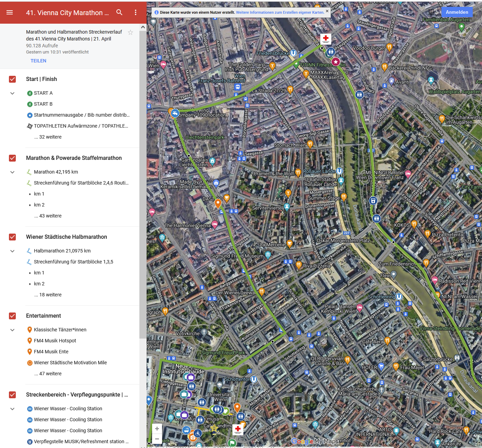Select Streckenführung für Startblöcke 2,4,6
Screen dimensions: 482x448
click(x=81, y=183)
